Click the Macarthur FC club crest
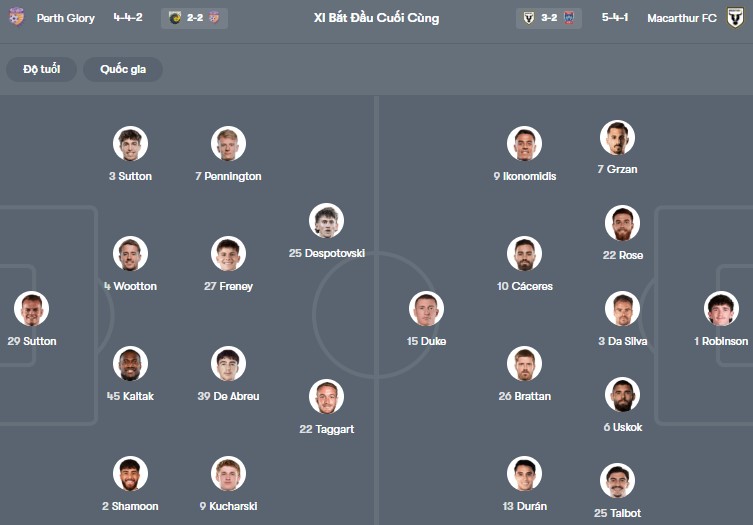This screenshot has width=753, height=525. [x=735, y=18]
